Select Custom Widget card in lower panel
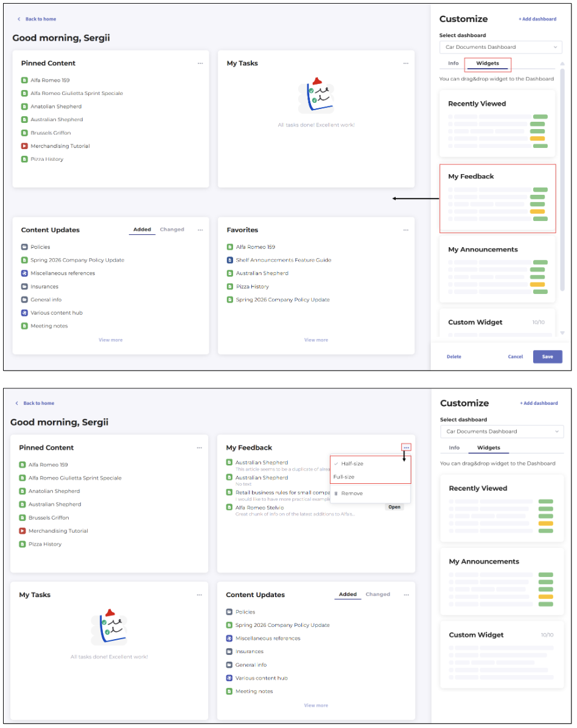 [x=502, y=655]
